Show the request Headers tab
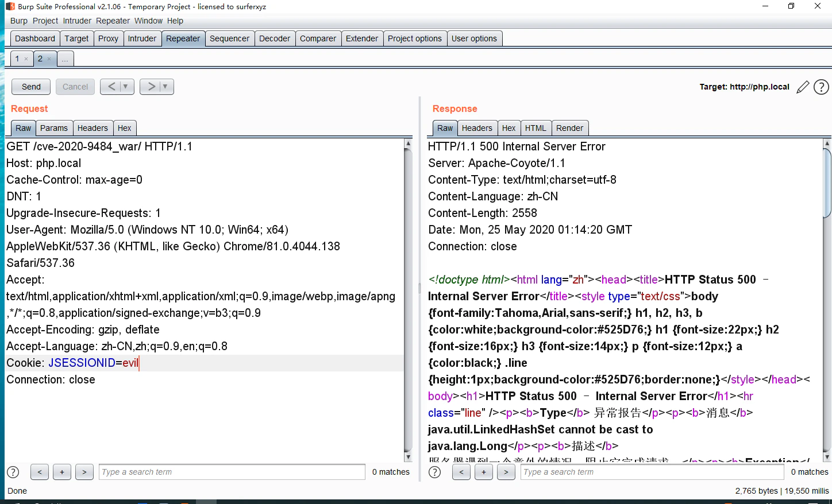832x504 pixels. (93, 128)
